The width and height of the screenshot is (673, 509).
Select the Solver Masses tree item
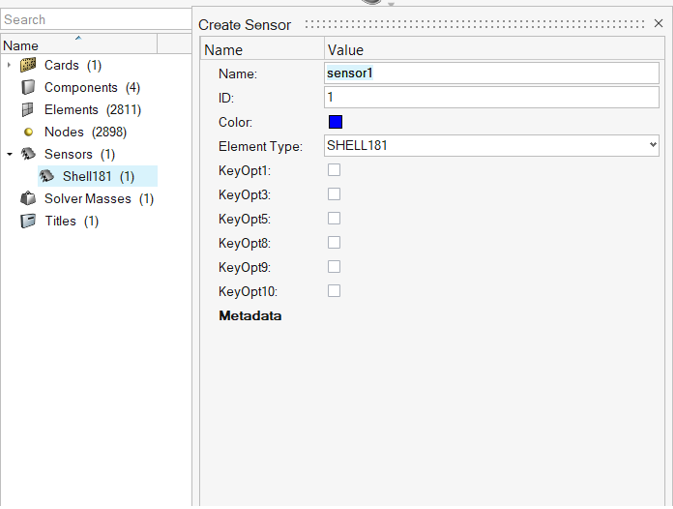[98, 199]
